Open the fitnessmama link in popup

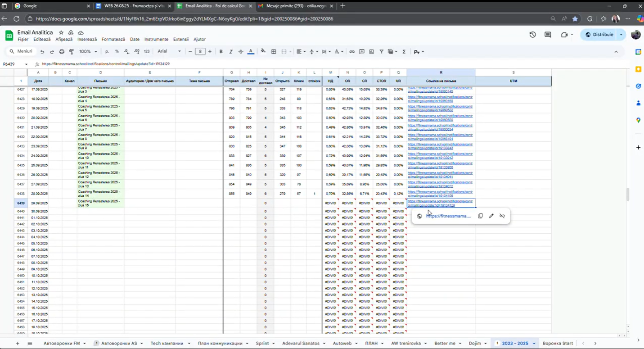(x=448, y=216)
